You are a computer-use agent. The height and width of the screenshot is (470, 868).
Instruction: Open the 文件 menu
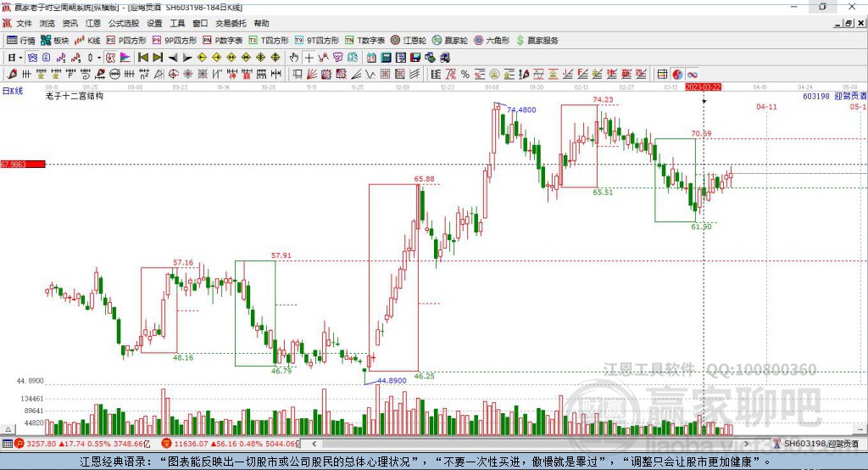24,23
